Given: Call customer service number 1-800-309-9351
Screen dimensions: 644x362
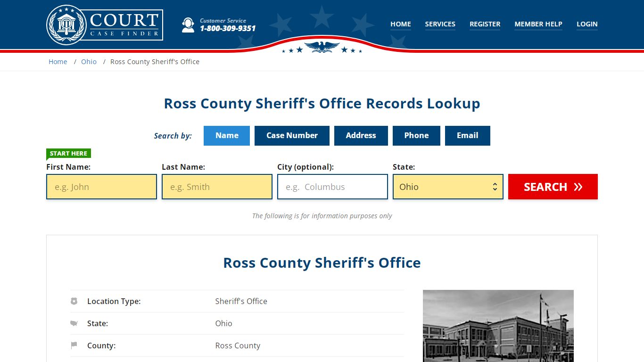Looking at the screenshot, I should 228,28.
